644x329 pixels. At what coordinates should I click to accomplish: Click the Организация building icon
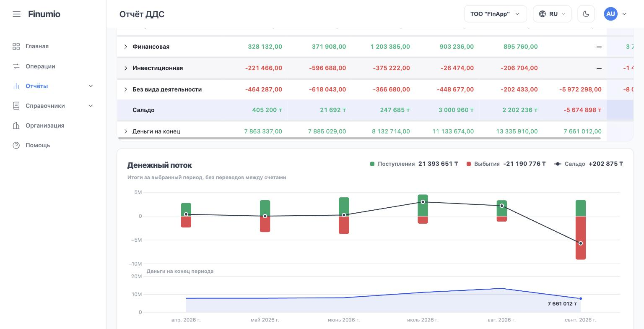[x=16, y=125]
